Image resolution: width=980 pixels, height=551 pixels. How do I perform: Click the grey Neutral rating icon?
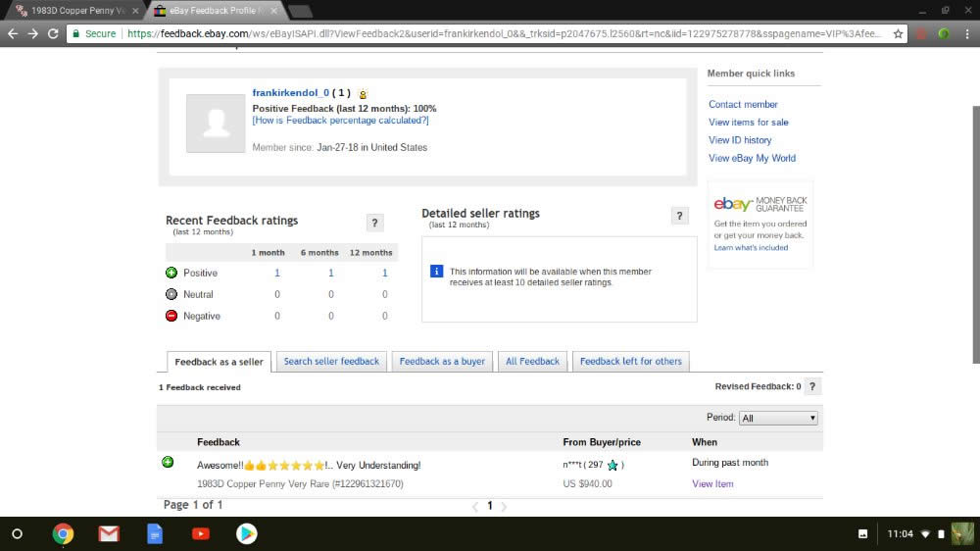point(171,294)
